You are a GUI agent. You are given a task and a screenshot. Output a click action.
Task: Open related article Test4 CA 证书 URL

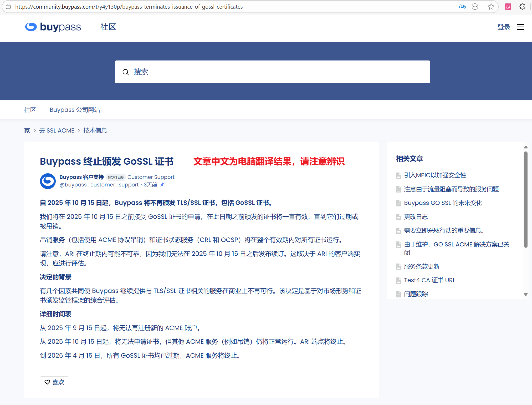429,280
